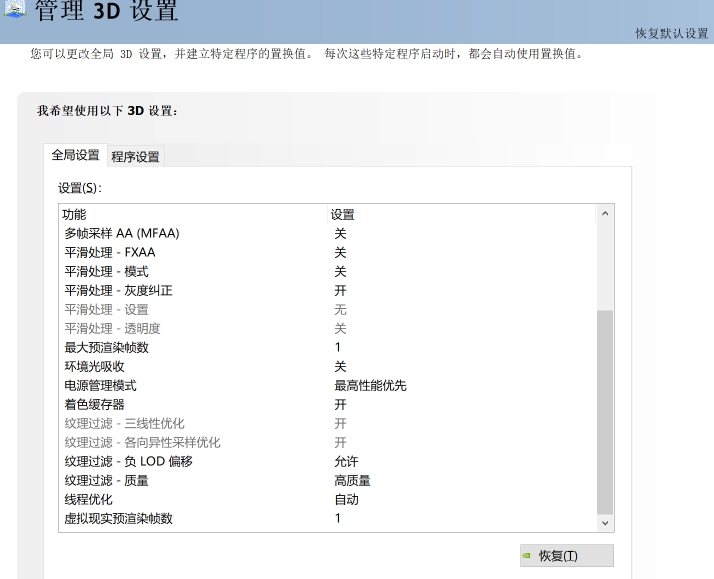714x579 pixels.
Task: Click the value 1 for 最大预渲染帧数
Action: pyautogui.click(x=338, y=348)
